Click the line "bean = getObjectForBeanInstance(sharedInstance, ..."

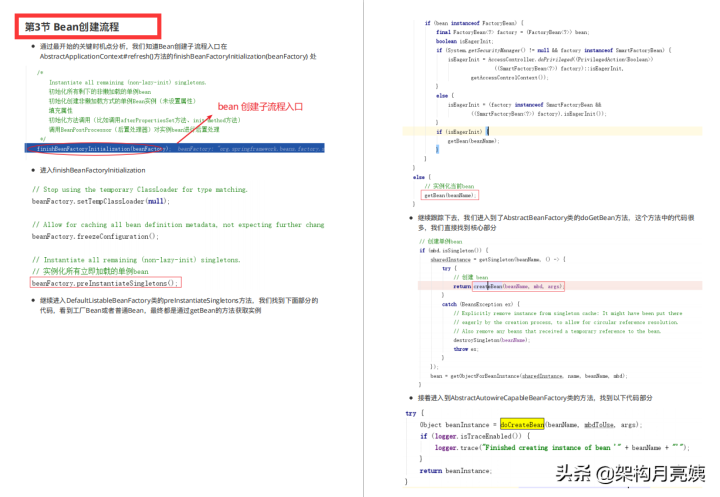pos(529,376)
